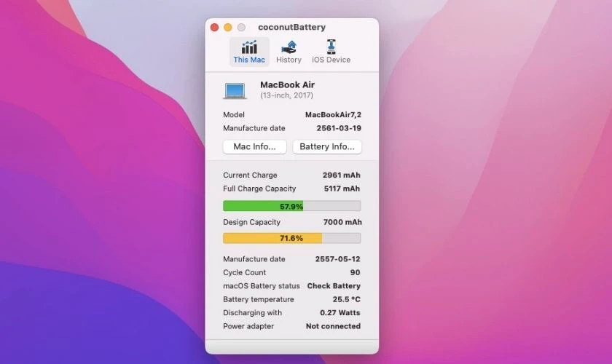Open the iOS Device phone icon

coord(331,47)
